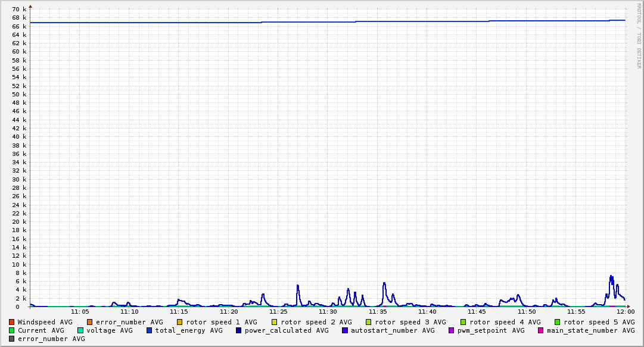
Task: Select the power_calculated AVG legend swatch
Action: click(239, 330)
